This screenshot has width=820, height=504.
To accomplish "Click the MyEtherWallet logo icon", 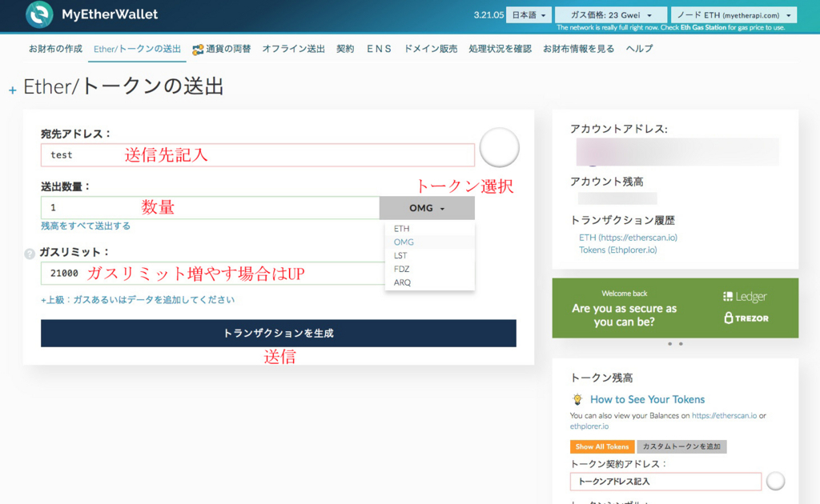I will point(39,14).
